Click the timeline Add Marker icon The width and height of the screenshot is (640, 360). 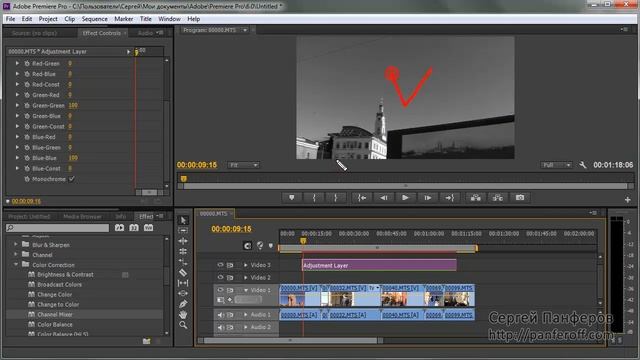[x=271, y=246]
